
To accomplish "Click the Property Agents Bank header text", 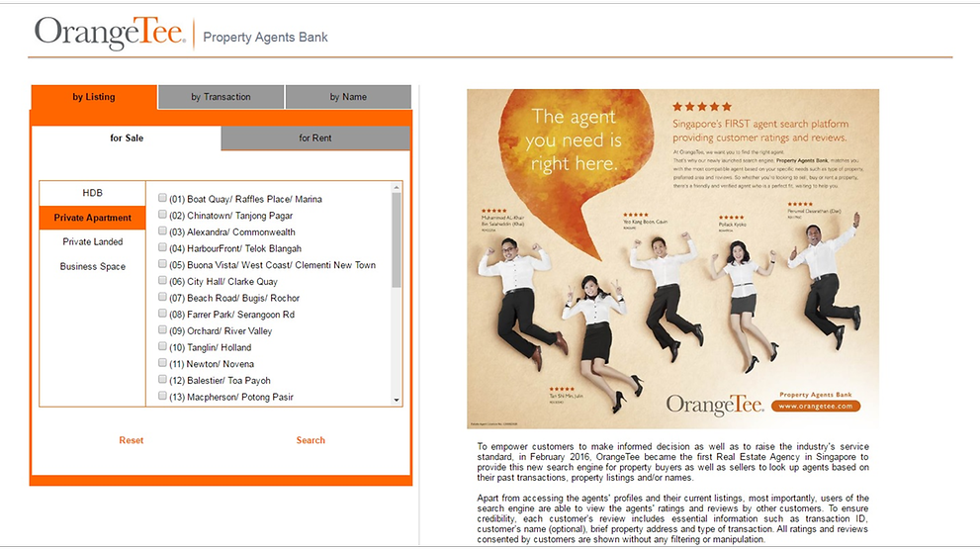I will (x=266, y=38).
